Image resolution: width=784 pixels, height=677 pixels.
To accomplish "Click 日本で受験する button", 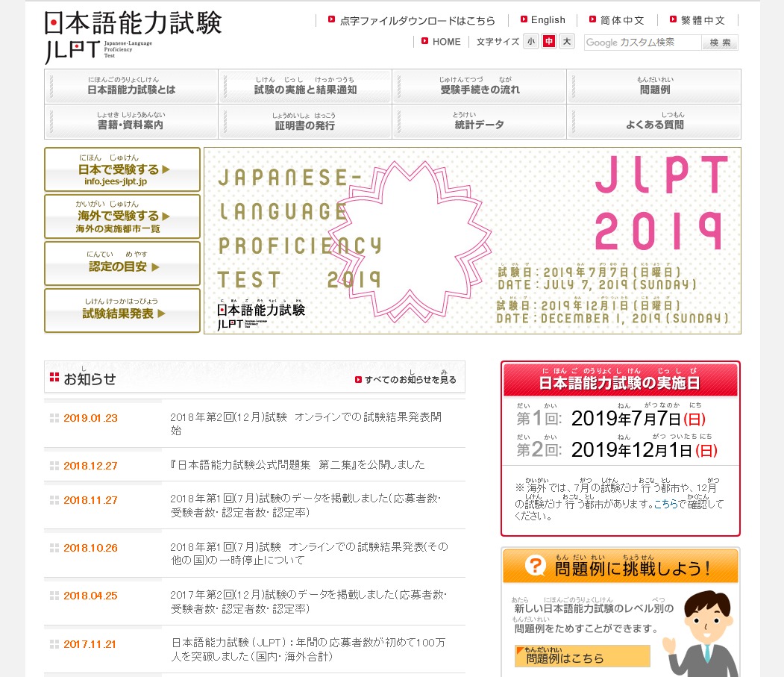I will 122,169.
